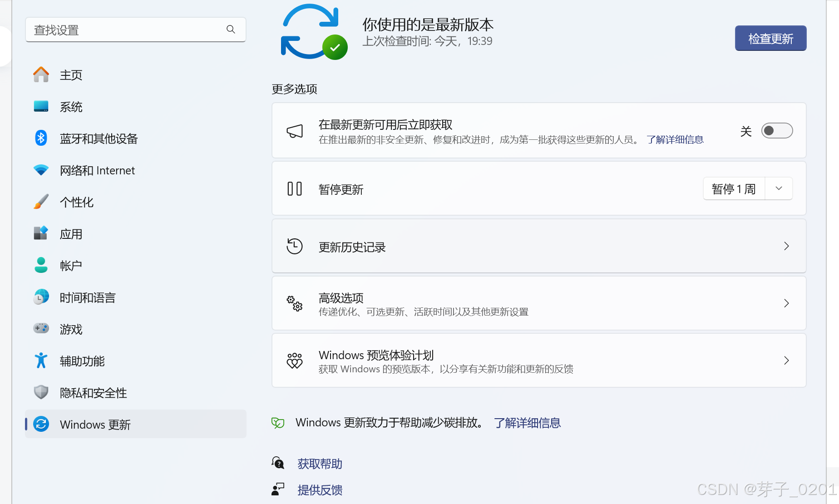The width and height of the screenshot is (839, 504).
Task: Click the Bluetooth icon in sidebar
Action: coord(41,138)
